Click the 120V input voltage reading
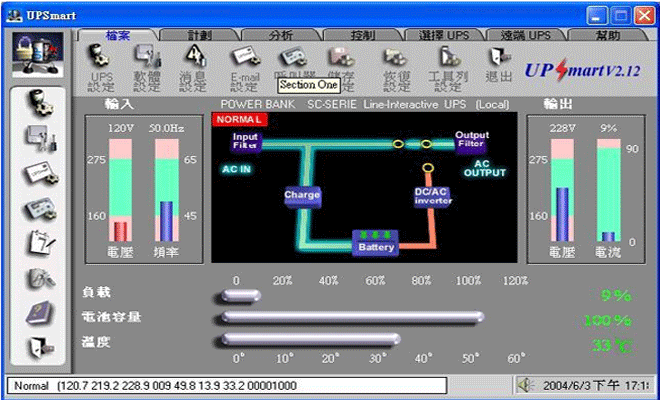The height and width of the screenshot is (400, 660). (x=121, y=128)
